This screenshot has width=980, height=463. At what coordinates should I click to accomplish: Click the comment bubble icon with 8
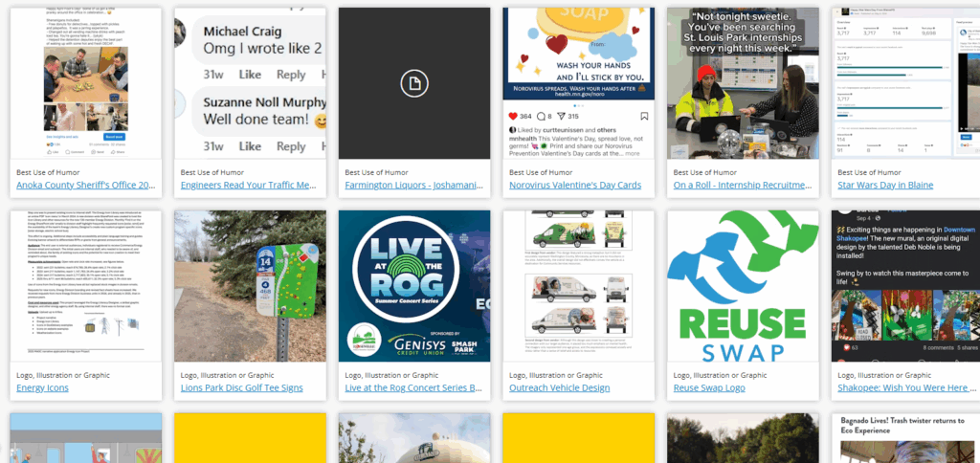[542, 116]
